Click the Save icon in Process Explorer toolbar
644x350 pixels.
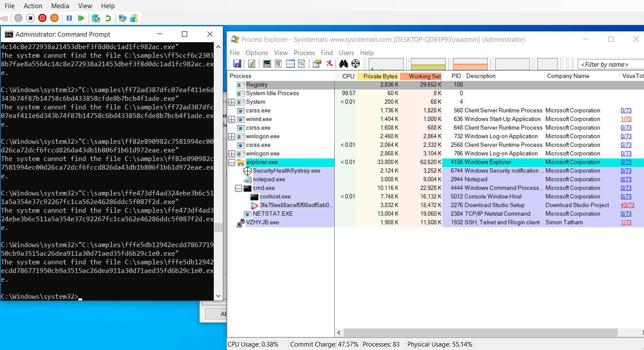point(237,64)
